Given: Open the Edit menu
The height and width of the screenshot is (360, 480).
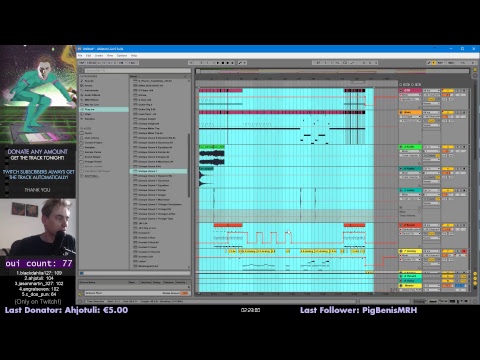Looking at the screenshot, I should (88, 55).
